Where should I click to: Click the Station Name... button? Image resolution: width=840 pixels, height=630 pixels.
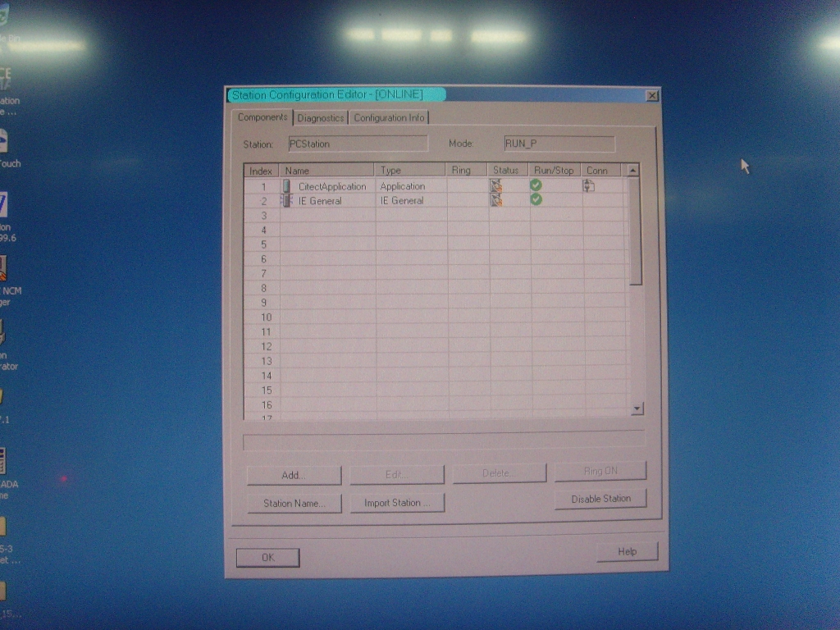click(x=294, y=504)
